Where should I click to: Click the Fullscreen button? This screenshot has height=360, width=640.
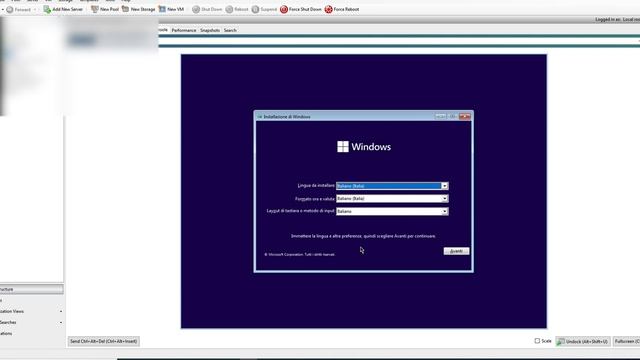click(x=627, y=341)
